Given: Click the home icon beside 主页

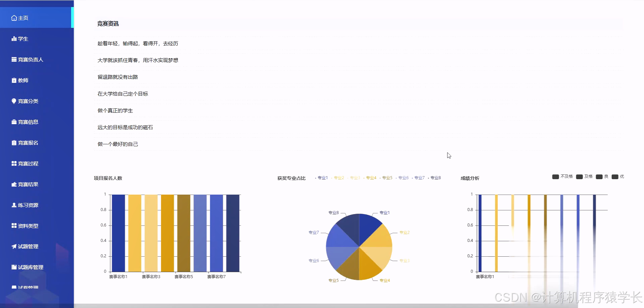Looking at the screenshot, I should [14, 18].
